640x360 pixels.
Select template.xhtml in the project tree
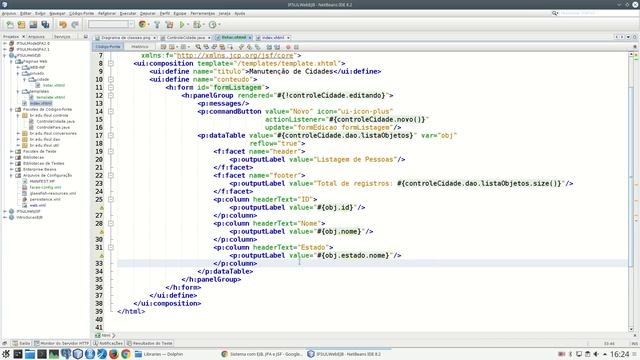(51, 98)
